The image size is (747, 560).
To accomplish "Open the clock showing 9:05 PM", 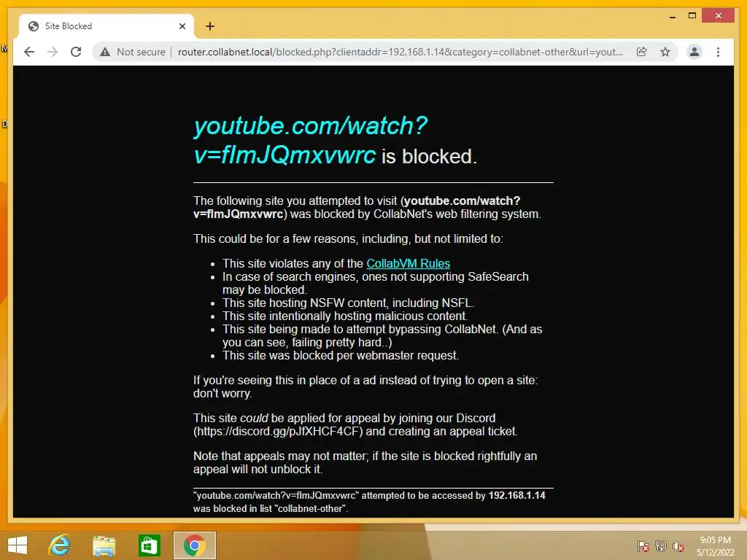I will coord(715,546).
